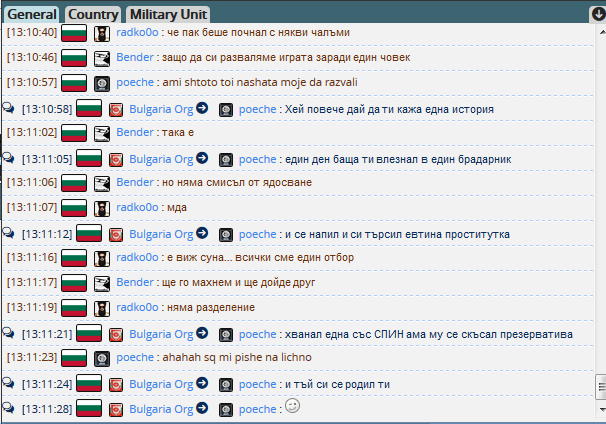
Task: Open poeche recipient link at 13:11:21
Action: (x=257, y=334)
